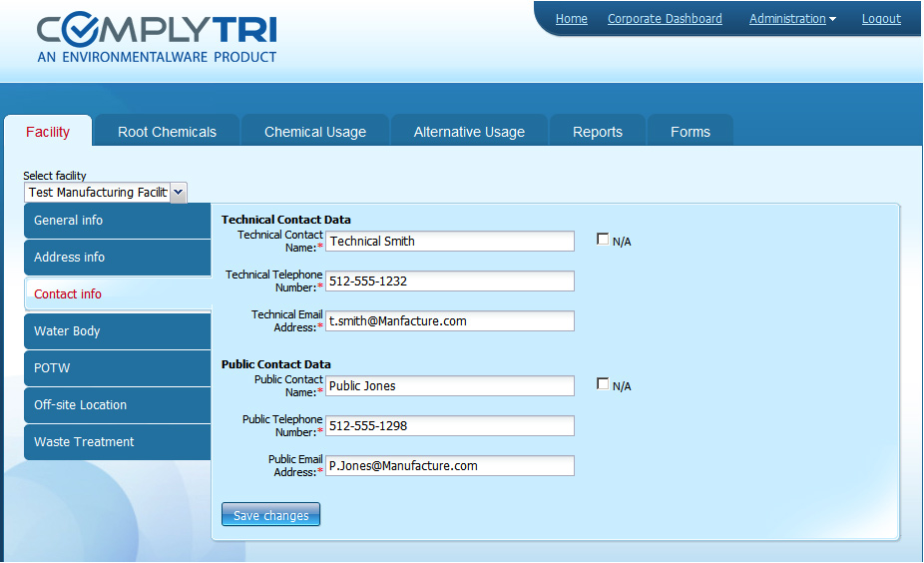Viewport: 924px width, 563px height.
Task: Open the Select facility dropdown
Action: [178, 193]
